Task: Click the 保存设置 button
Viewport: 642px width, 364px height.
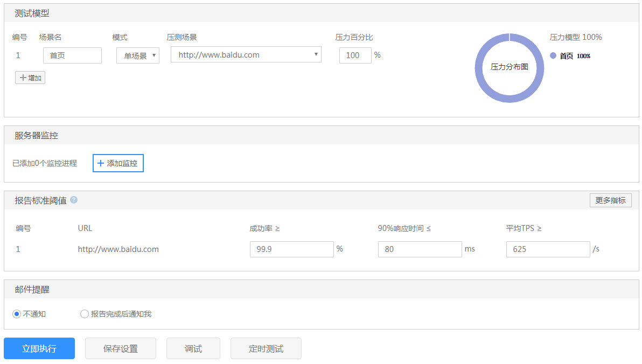Action: [121, 348]
